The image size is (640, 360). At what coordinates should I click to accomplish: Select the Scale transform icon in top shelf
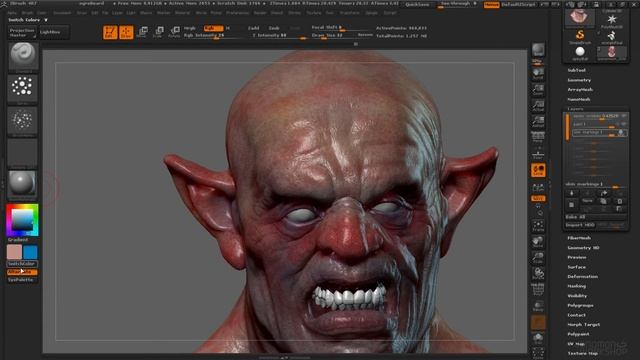click(x=159, y=32)
